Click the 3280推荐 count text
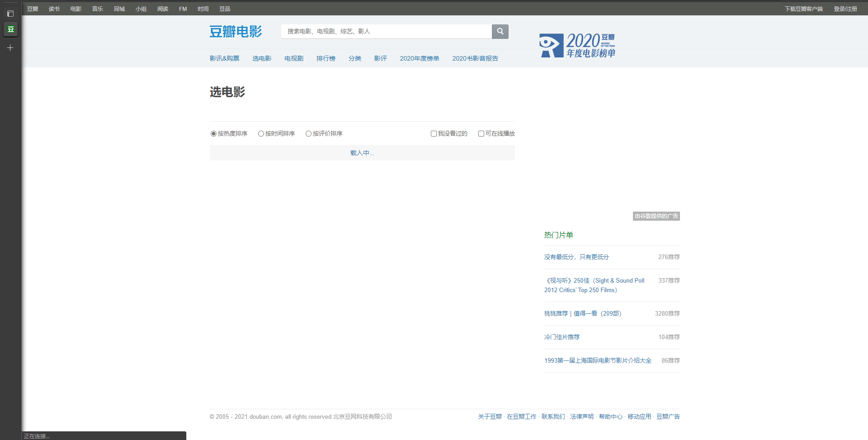The image size is (868, 440). 667,313
